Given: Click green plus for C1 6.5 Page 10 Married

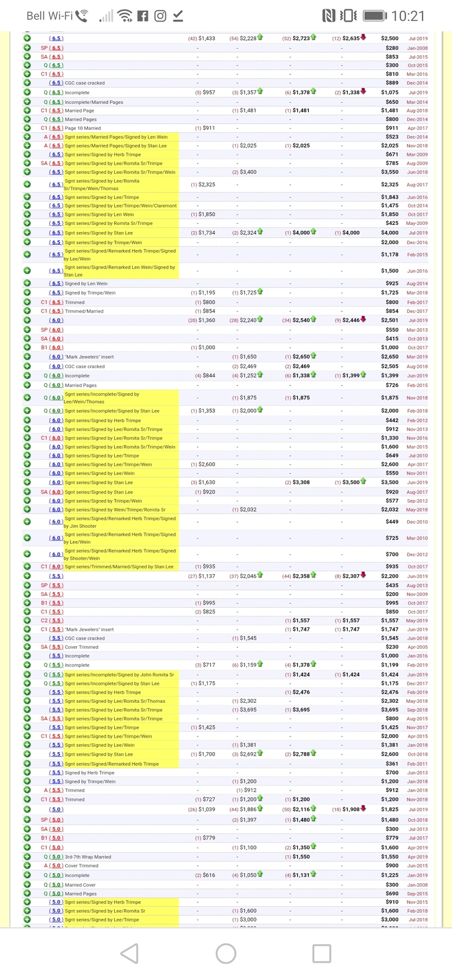Looking at the screenshot, I should pos(27,128).
